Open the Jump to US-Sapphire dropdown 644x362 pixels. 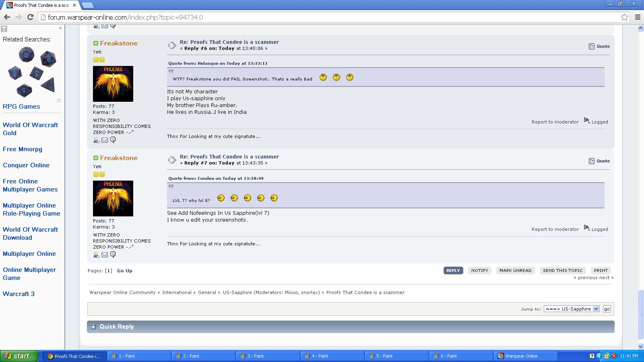click(572, 309)
